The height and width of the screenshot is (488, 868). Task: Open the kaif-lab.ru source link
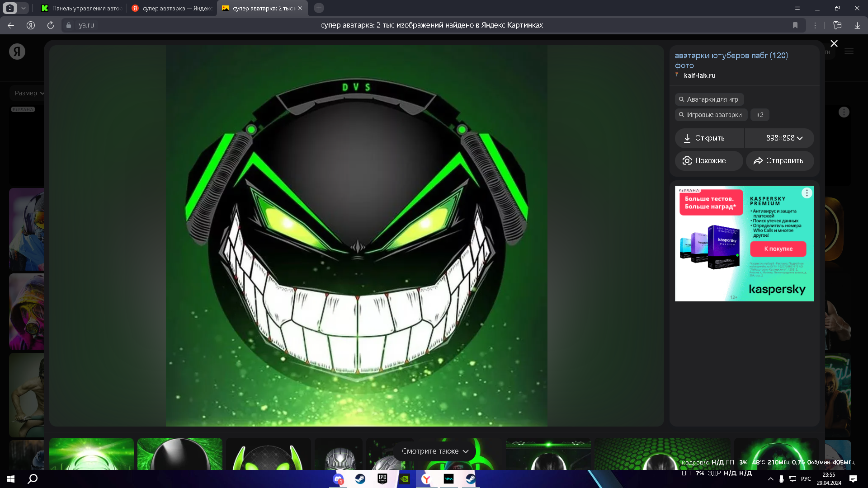[699, 75]
